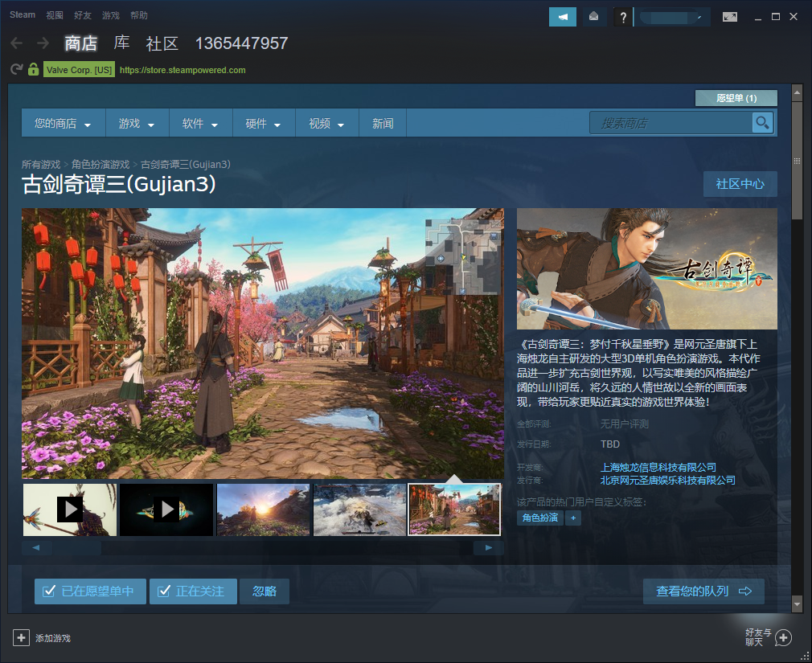Open the 游戏 menu in the menu bar
The width and height of the screenshot is (812, 663).
tap(111, 15)
